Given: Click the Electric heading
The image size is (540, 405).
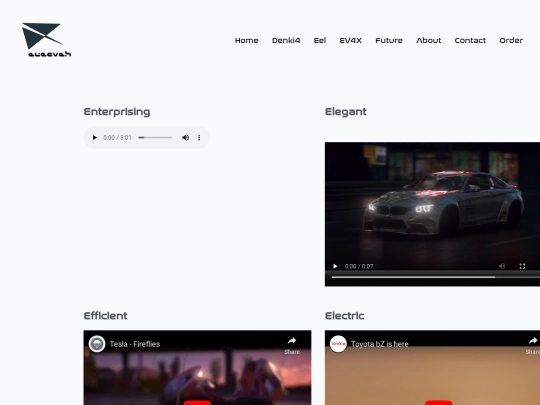Looking at the screenshot, I should (344, 316).
